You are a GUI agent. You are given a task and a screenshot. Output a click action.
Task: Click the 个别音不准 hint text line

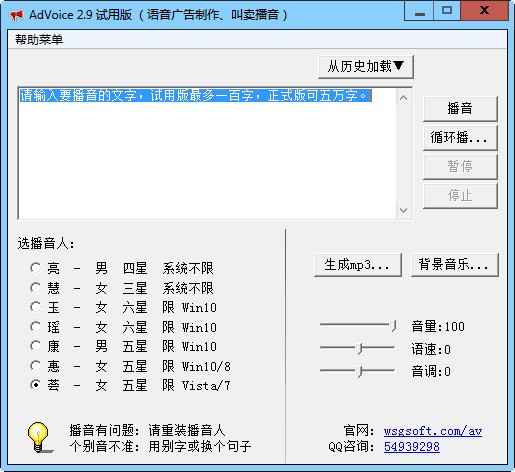click(x=160, y=446)
